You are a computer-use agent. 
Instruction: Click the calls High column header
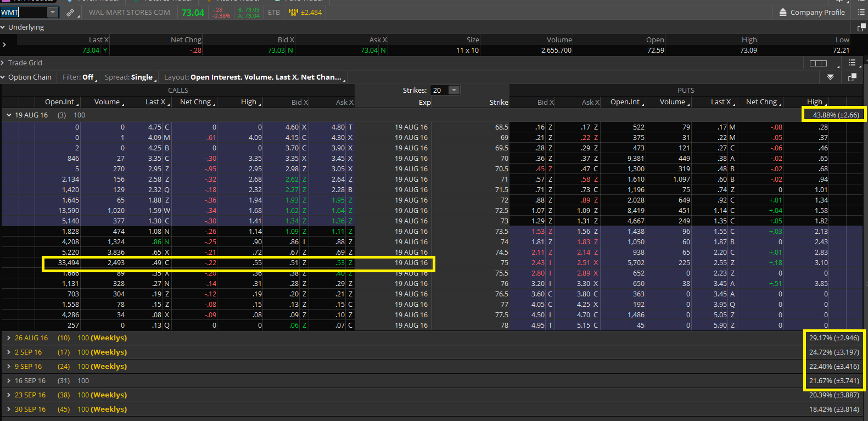pyautogui.click(x=250, y=102)
